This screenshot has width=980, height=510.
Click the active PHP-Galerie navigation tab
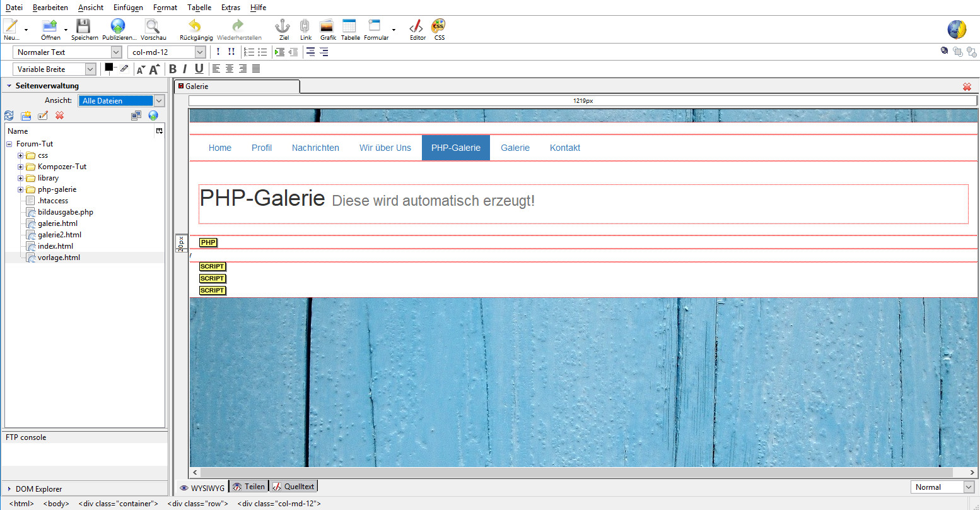pyautogui.click(x=456, y=148)
